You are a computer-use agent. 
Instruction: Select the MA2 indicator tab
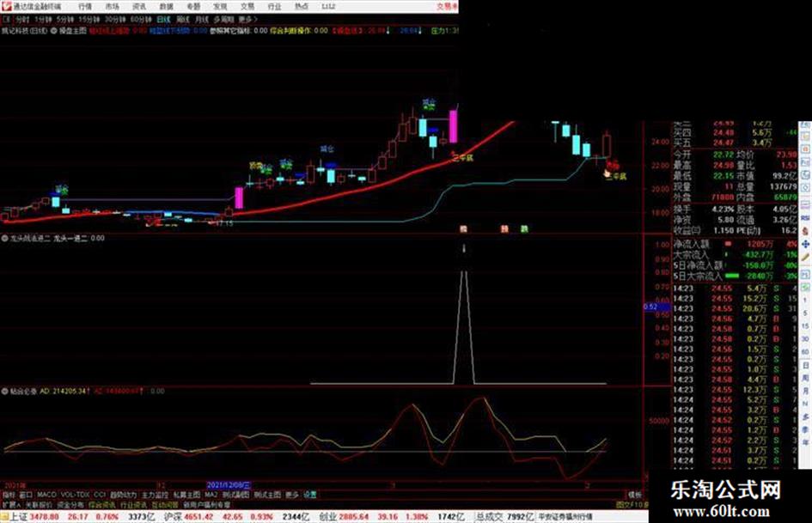[x=211, y=495]
